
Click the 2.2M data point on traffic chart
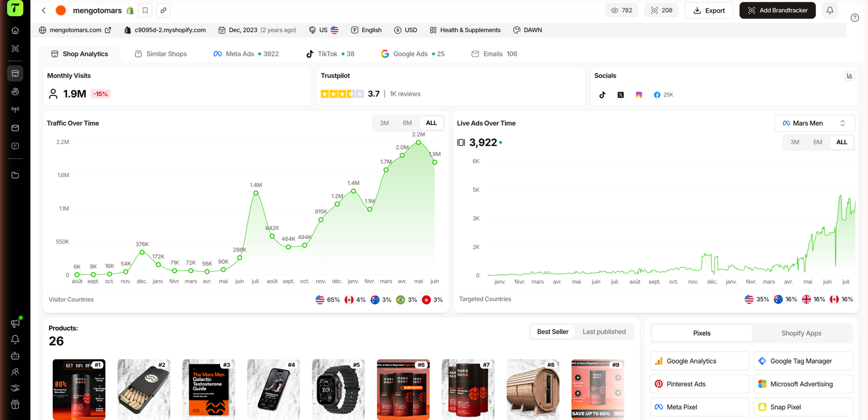418,143
